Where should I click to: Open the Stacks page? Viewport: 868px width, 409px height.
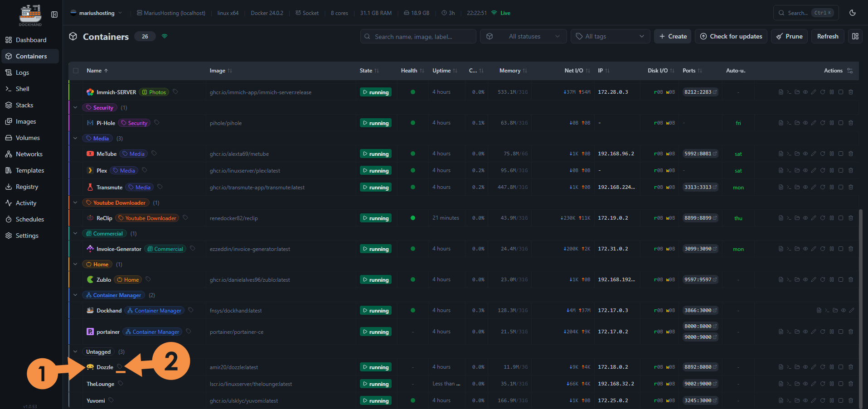point(30,105)
